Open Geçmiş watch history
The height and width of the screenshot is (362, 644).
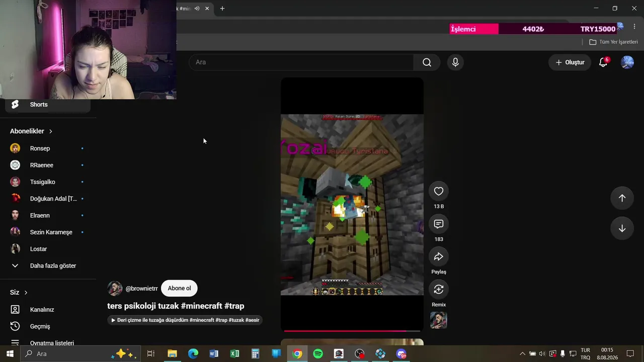click(48, 326)
